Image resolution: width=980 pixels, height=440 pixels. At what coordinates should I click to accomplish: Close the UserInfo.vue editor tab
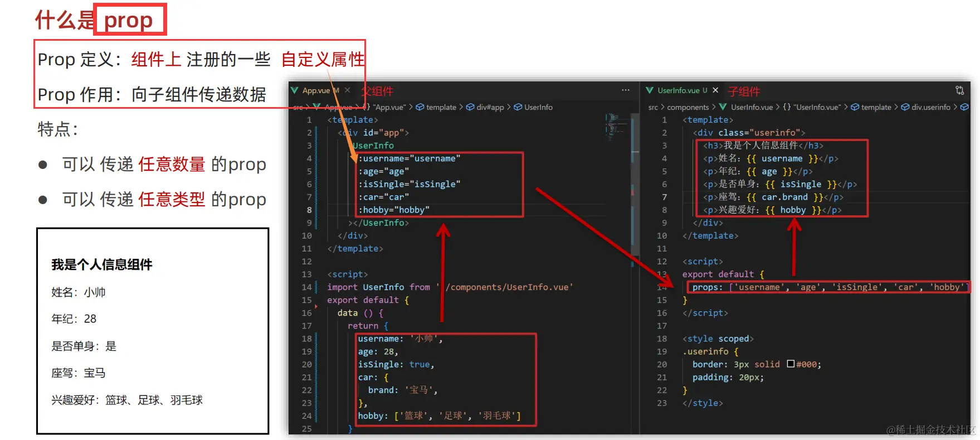pos(715,90)
